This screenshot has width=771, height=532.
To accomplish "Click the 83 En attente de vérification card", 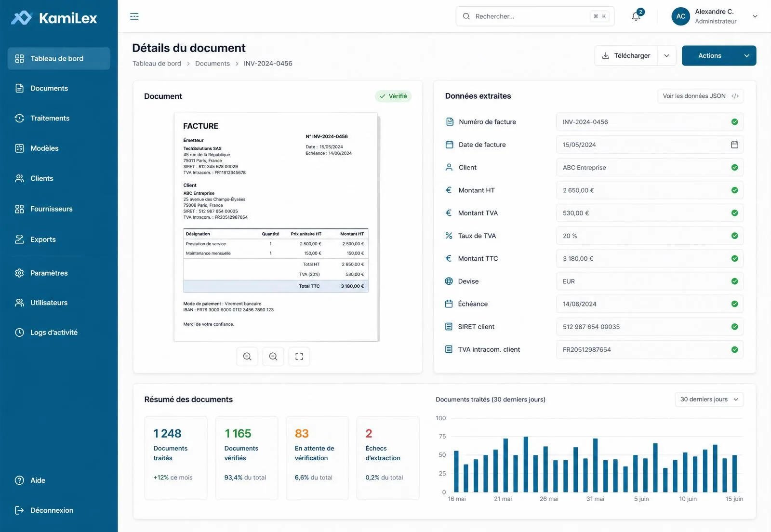I will tap(317, 458).
